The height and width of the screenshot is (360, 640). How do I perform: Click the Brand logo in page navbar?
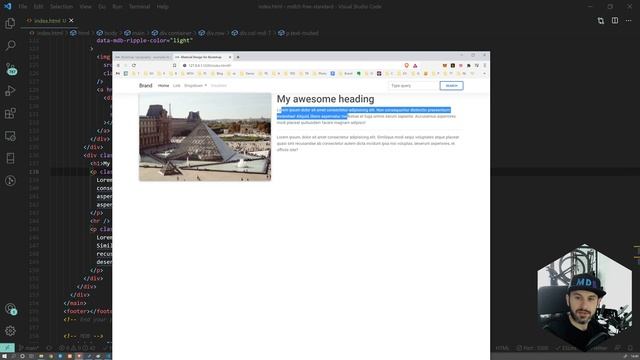coord(145,86)
